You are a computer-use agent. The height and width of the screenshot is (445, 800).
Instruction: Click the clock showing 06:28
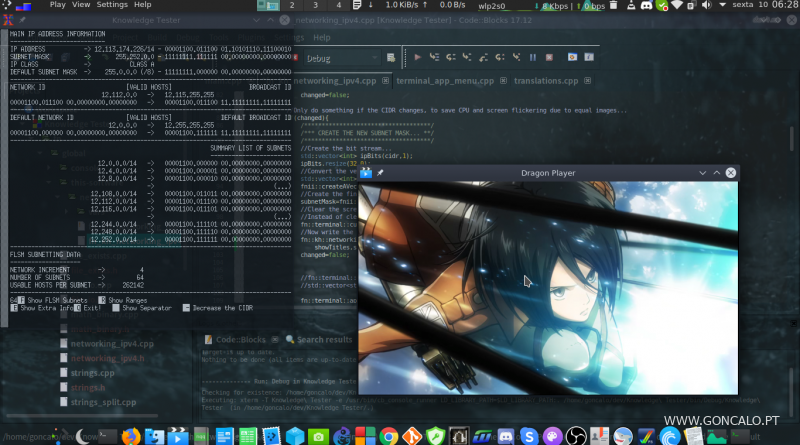[x=785, y=5]
